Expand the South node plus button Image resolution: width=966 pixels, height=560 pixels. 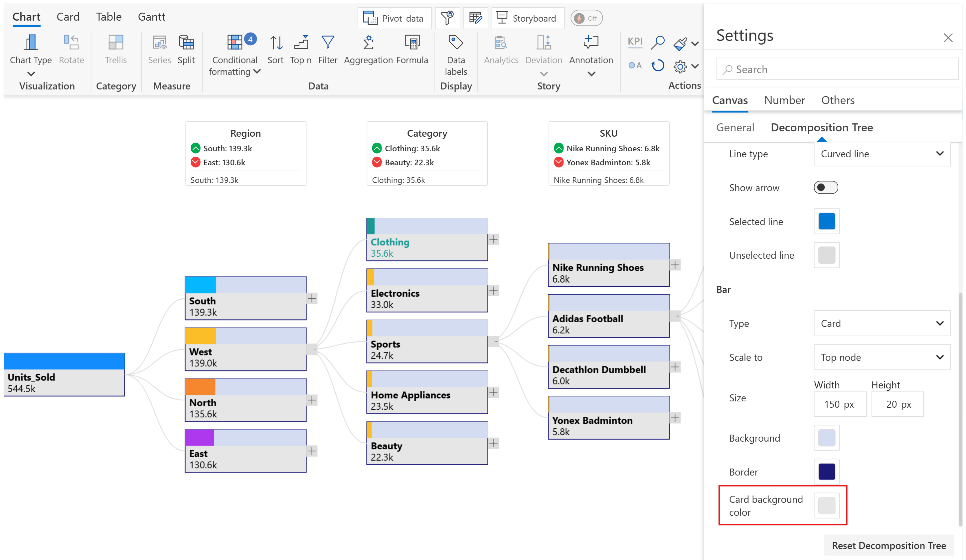312,298
